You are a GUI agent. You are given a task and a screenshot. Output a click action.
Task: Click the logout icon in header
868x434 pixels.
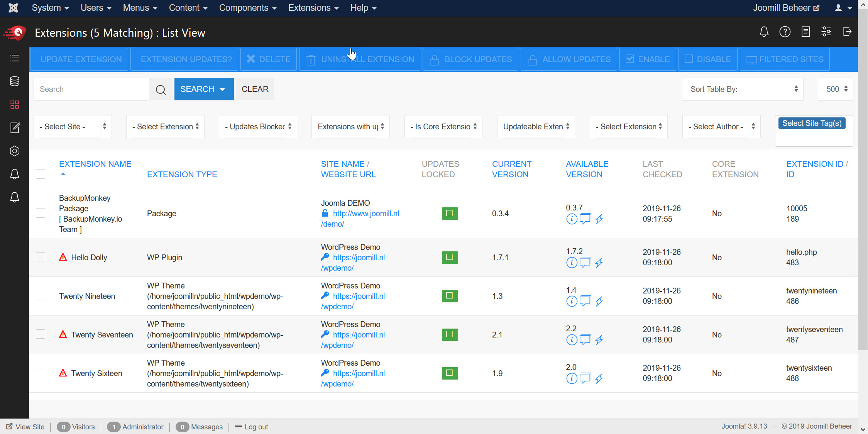[847, 32]
